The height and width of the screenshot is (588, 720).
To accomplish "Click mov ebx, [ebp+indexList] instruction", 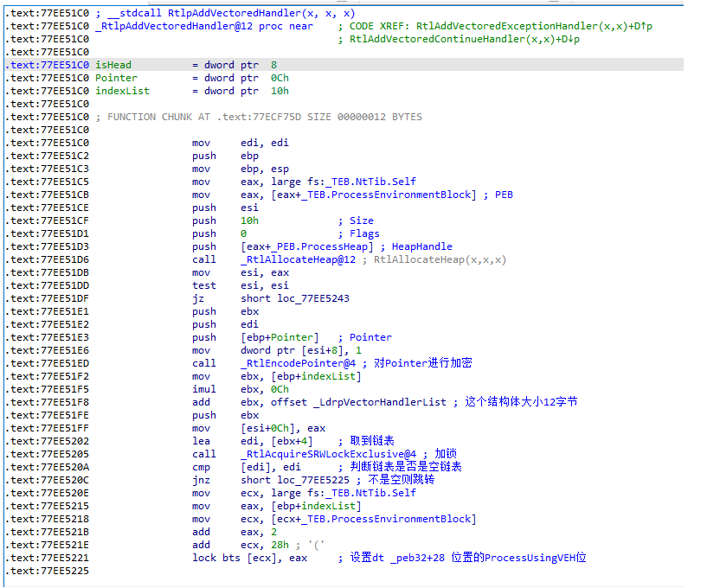I will [x=277, y=376].
